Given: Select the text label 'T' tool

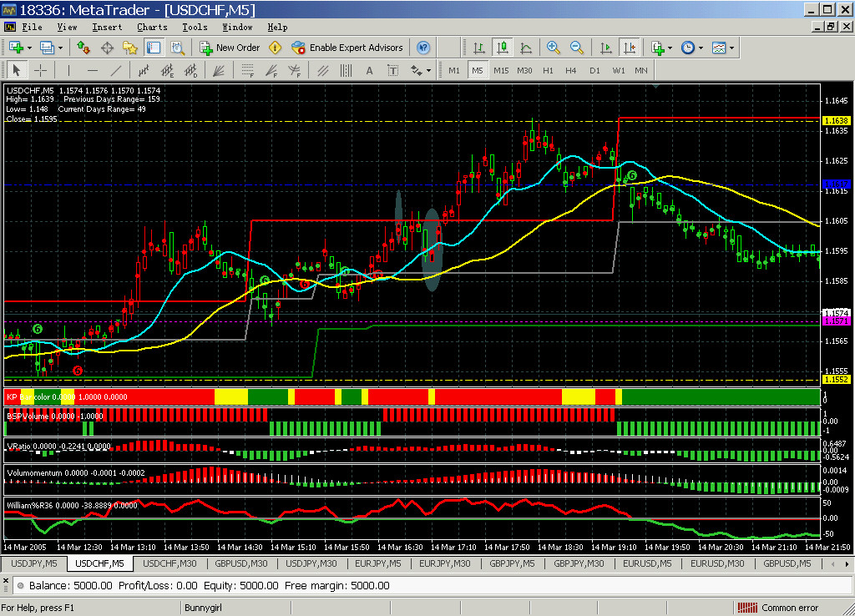Looking at the screenshot, I should point(393,70).
